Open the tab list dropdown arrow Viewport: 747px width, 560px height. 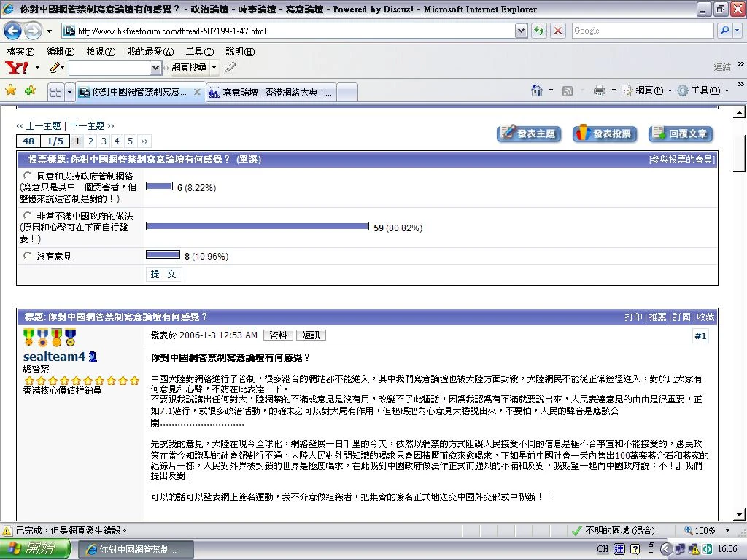tap(69, 92)
